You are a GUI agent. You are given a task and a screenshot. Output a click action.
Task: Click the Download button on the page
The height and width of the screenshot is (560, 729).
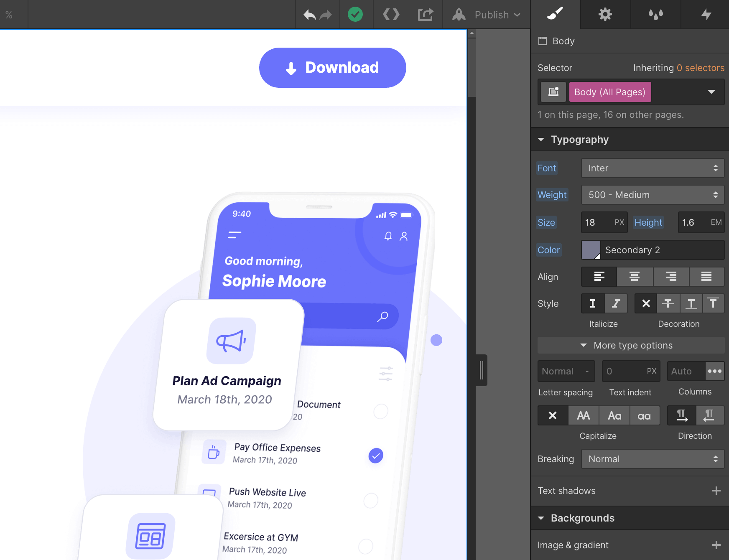tap(332, 67)
